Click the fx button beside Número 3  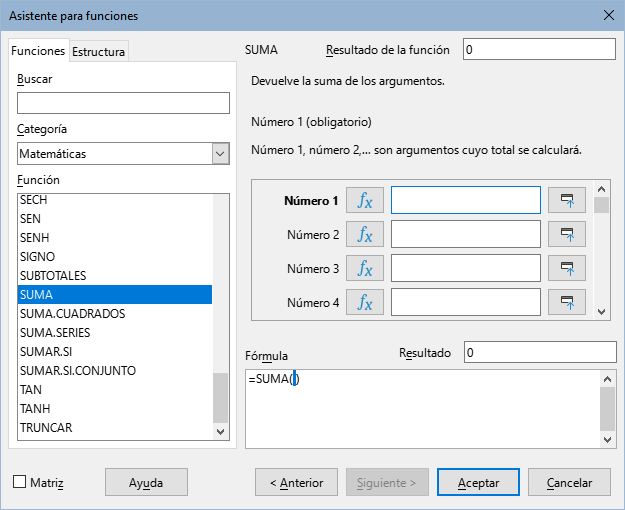tap(365, 268)
